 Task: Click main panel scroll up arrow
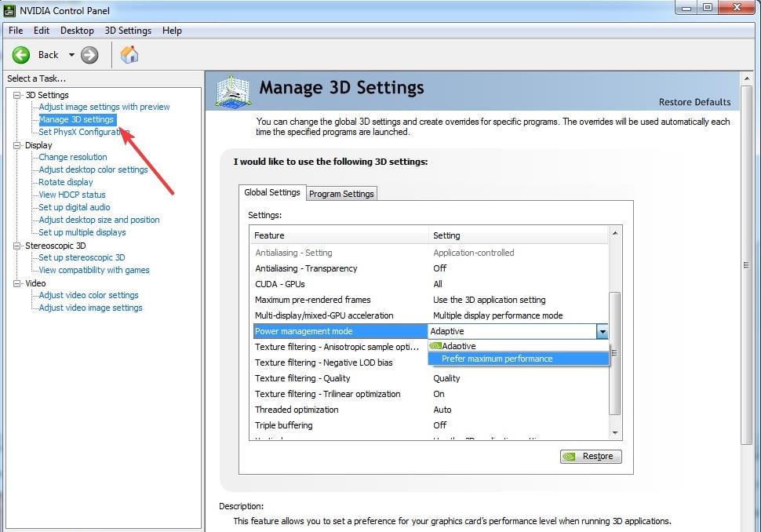pyautogui.click(x=746, y=78)
